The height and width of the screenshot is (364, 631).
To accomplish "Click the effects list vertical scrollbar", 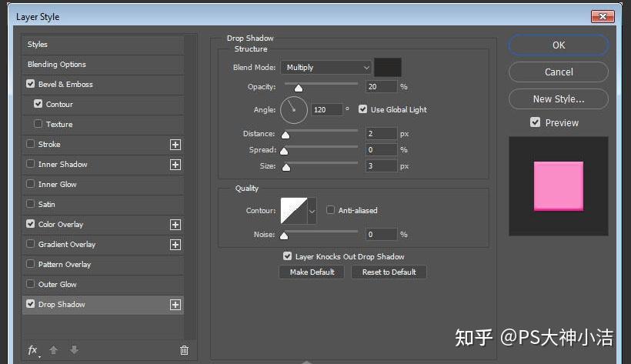I will pyautogui.click(x=190, y=187).
